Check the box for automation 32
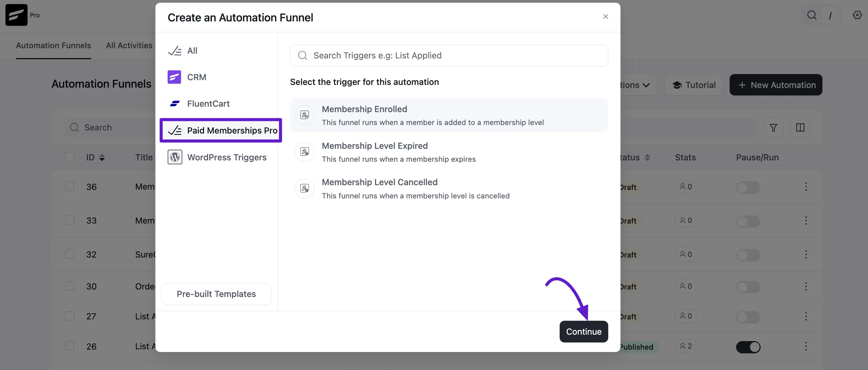 (70, 254)
